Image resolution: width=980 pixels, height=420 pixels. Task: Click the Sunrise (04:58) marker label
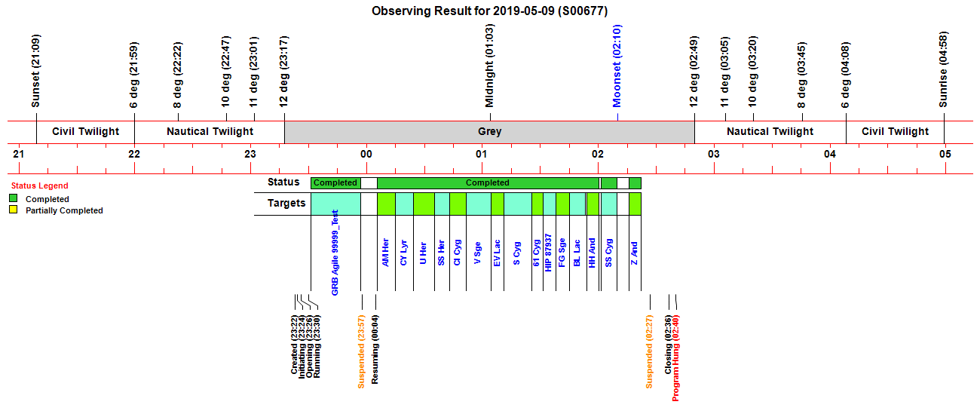[x=944, y=70]
